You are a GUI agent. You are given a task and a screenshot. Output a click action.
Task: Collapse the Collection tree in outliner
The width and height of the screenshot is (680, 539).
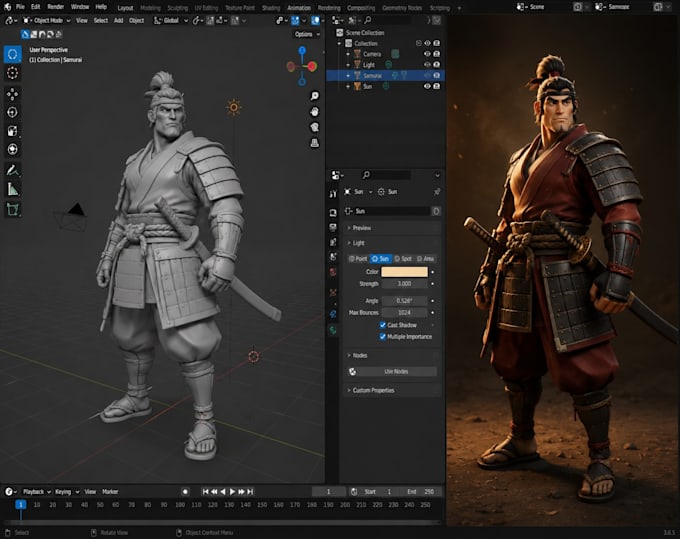pyautogui.click(x=340, y=43)
